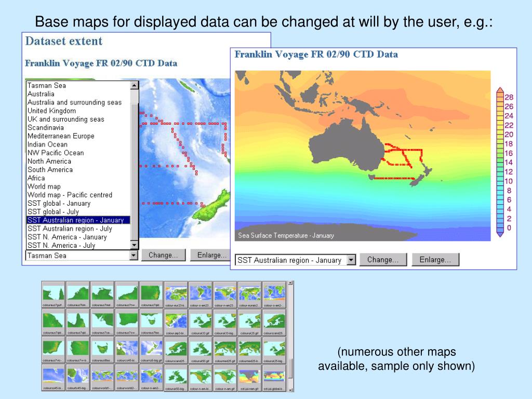Select the colouruk33-big thumbnail
The image size is (532, 399).
coord(225,322)
